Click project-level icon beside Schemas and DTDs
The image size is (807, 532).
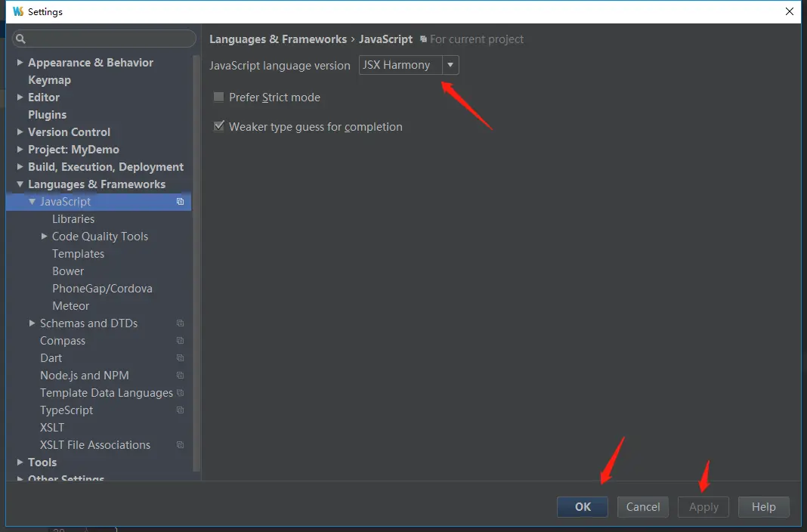coord(180,323)
